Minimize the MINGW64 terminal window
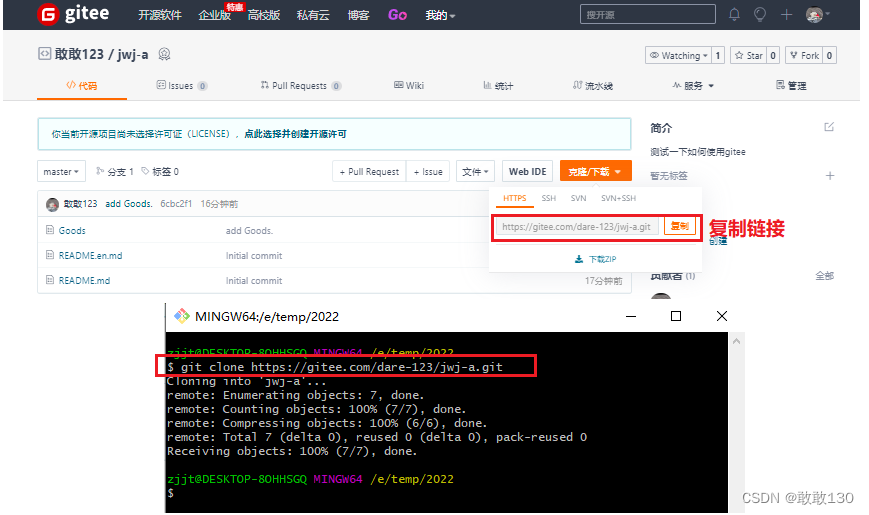Screen dimensions: 869x515 pos(631,317)
